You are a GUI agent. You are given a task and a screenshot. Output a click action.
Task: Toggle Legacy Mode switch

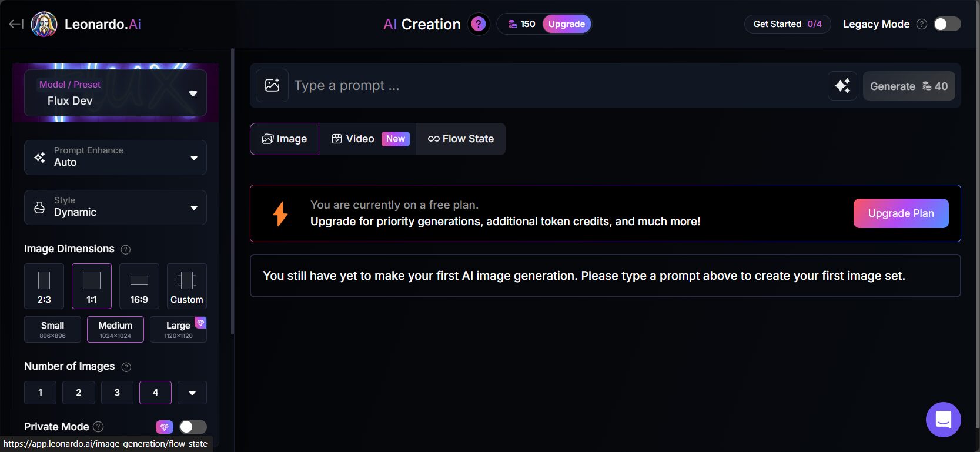pyautogui.click(x=947, y=24)
